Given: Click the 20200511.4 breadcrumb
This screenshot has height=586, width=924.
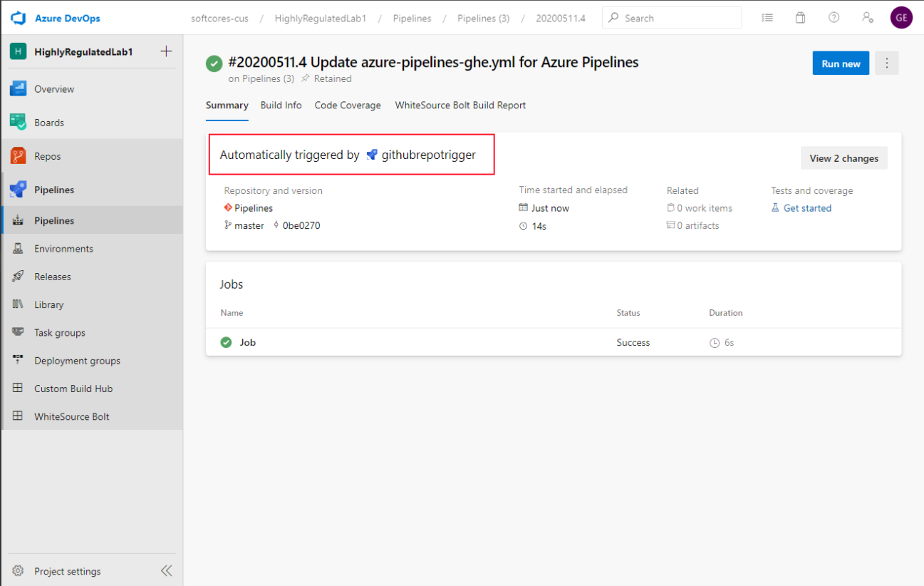Looking at the screenshot, I should tap(561, 18).
